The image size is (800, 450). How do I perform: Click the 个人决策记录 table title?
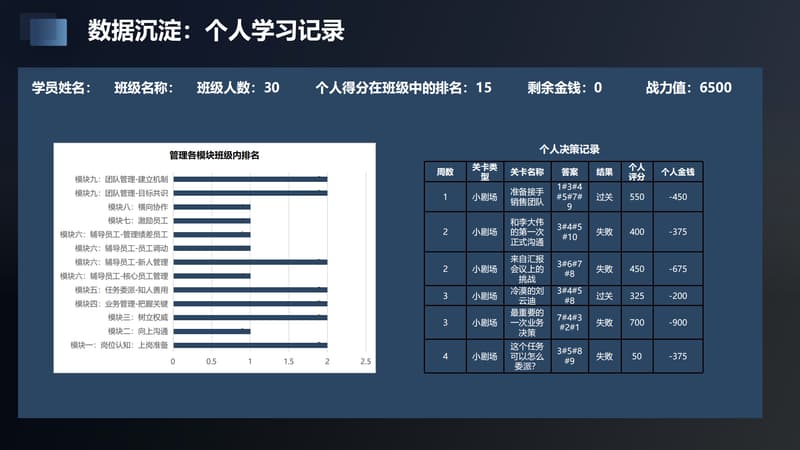click(568, 149)
